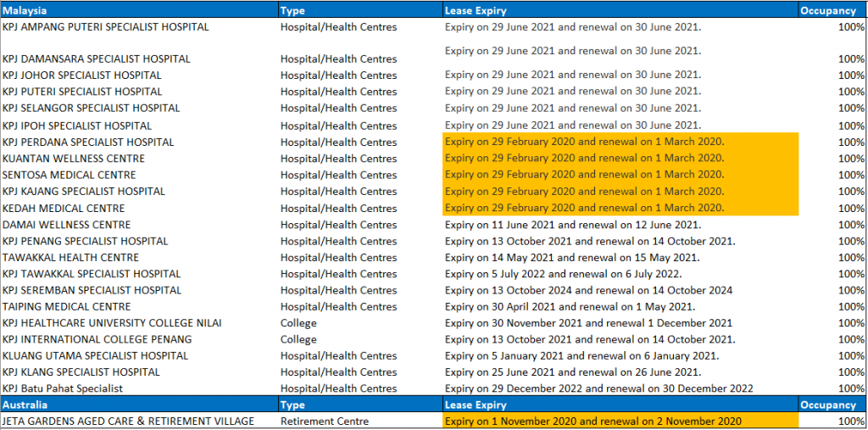Select the KPJ Batu Pahat Specialist cell

coord(139,388)
